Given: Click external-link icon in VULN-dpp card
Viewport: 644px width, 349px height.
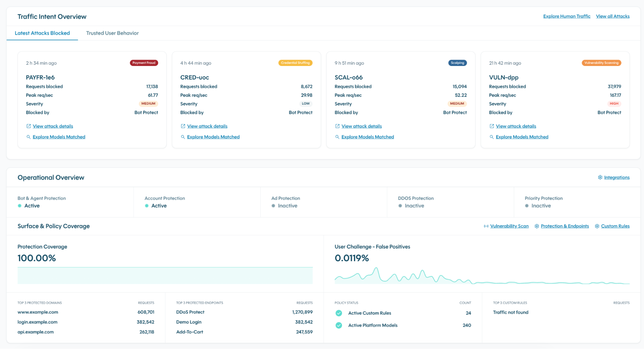Looking at the screenshot, I should tap(492, 126).
